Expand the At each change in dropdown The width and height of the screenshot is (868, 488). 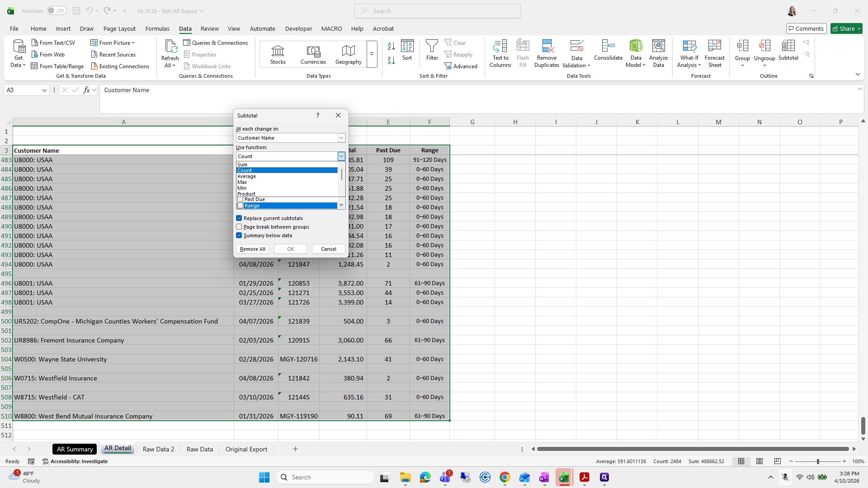point(341,138)
